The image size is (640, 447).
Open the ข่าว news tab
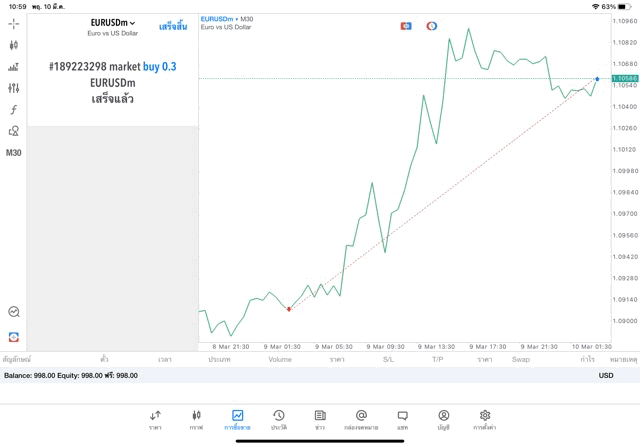point(320,420)
